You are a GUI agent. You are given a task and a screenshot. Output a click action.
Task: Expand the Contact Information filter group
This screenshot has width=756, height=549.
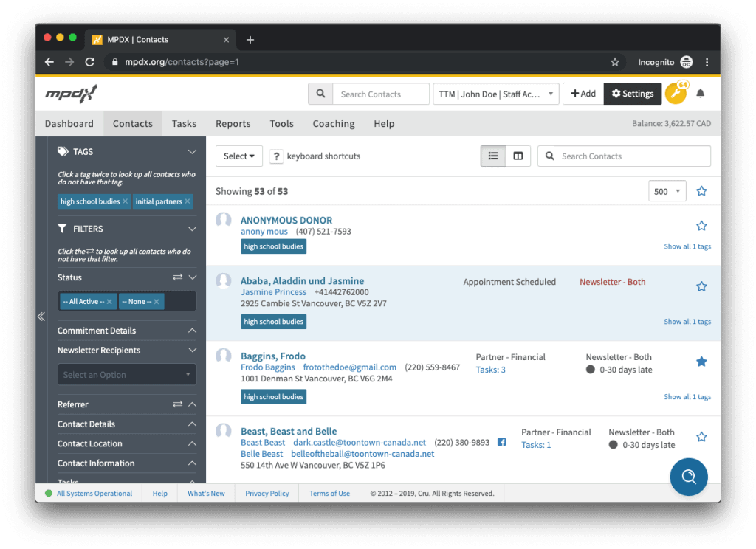click(x=193, y=463)
